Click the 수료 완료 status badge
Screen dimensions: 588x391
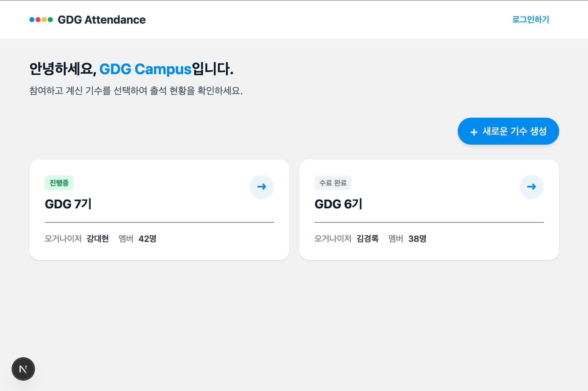point(333,183)
